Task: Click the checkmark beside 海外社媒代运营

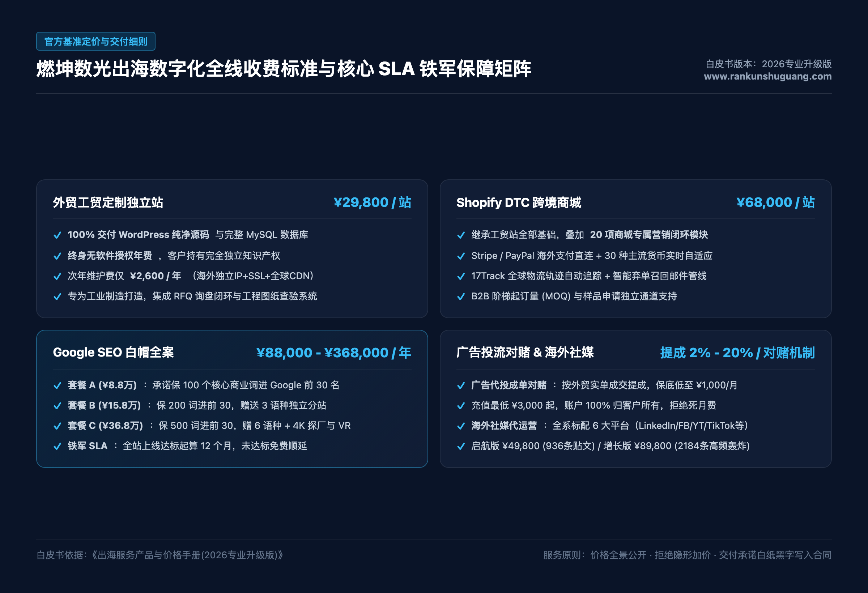Action: 461,426
